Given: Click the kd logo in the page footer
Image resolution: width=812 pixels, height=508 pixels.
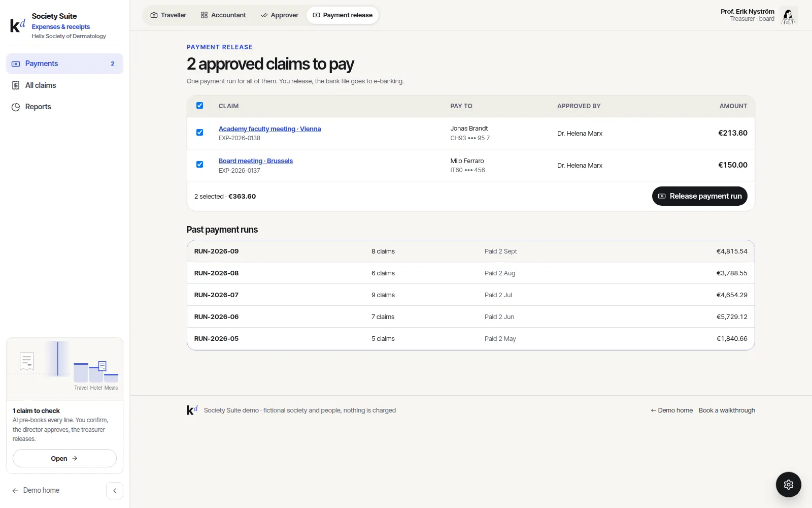Looking at the screenshot, I should [192, 410].
